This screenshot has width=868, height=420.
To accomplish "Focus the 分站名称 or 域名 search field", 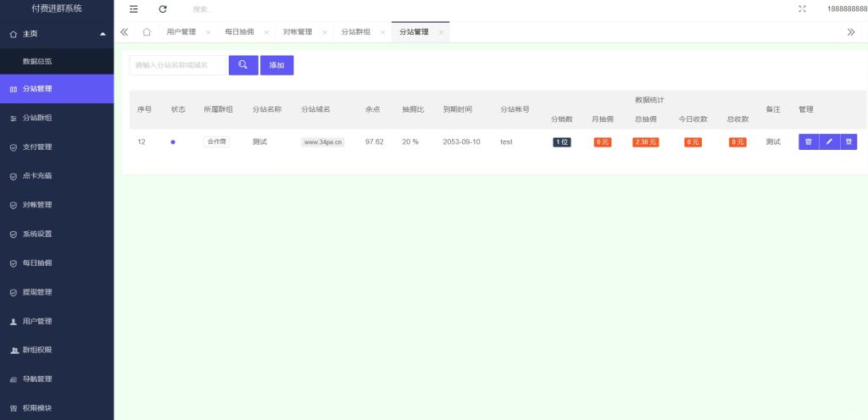I will 178,65.
